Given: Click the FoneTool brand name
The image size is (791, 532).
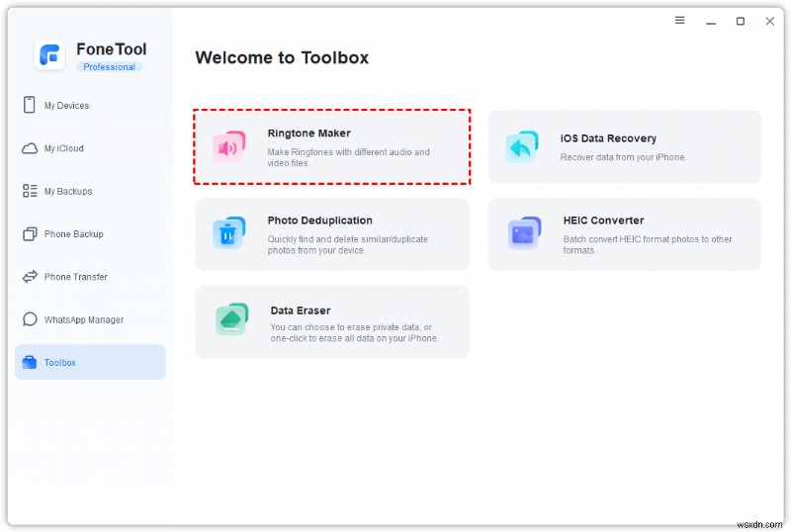Looking at the screenshot, I should pos(112,49).
